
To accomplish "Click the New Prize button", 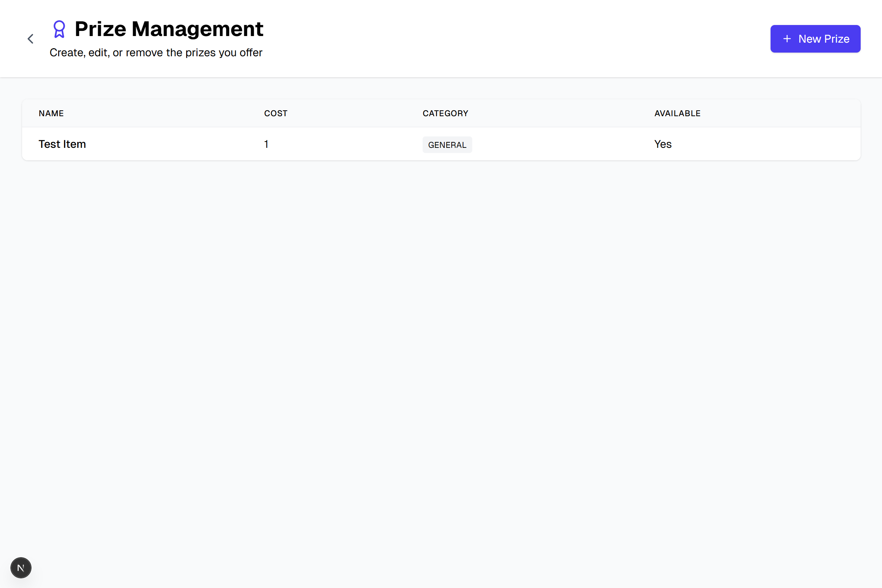I will click(x=816, y=39).
